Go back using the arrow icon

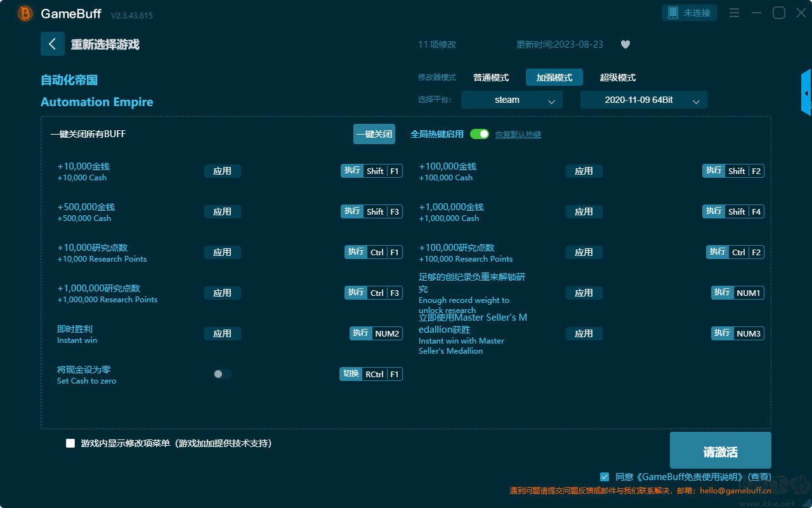point(53,44)
